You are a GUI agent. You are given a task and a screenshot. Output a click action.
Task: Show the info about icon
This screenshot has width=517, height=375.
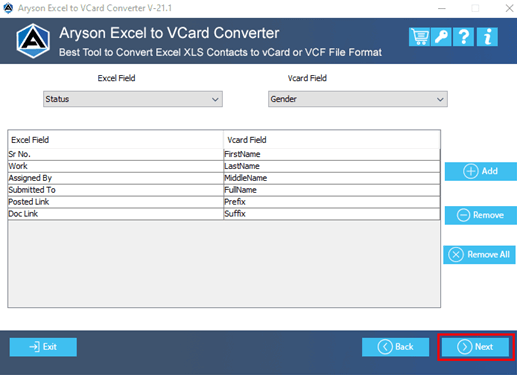coord(487,37)
